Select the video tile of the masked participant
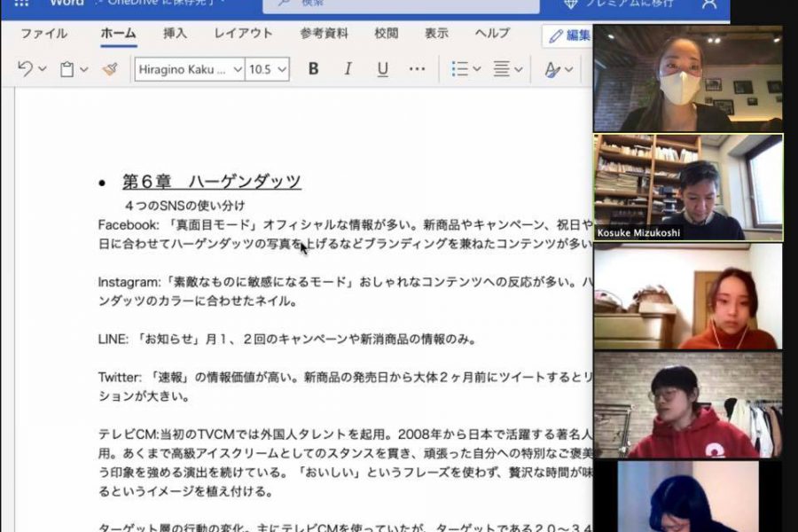 click(688, 78)
